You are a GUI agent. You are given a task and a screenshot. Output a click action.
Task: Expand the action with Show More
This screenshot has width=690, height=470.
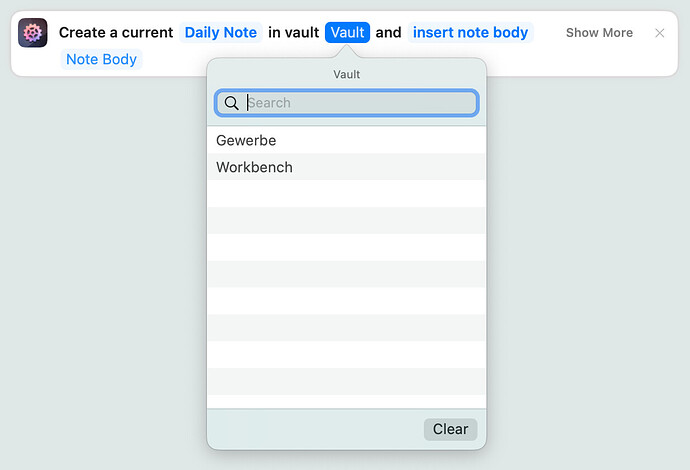tap(599, 33)
